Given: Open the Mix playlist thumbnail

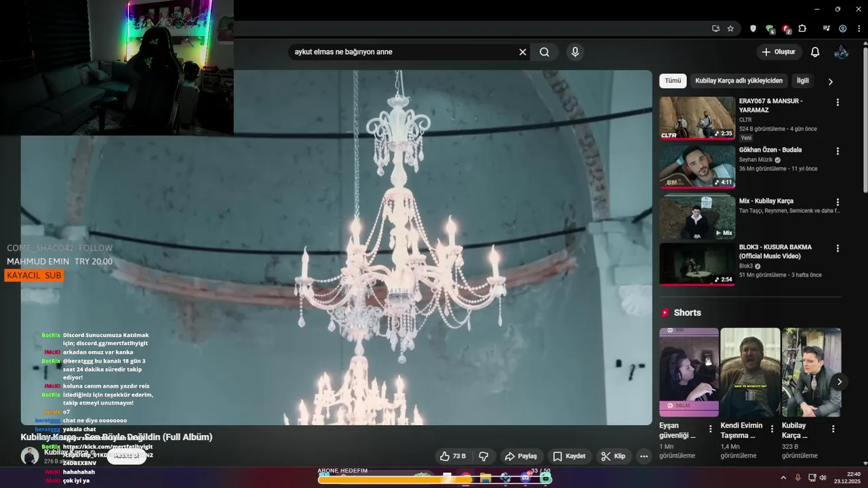Looking at the screenshot, I should [x=697, y=217].
